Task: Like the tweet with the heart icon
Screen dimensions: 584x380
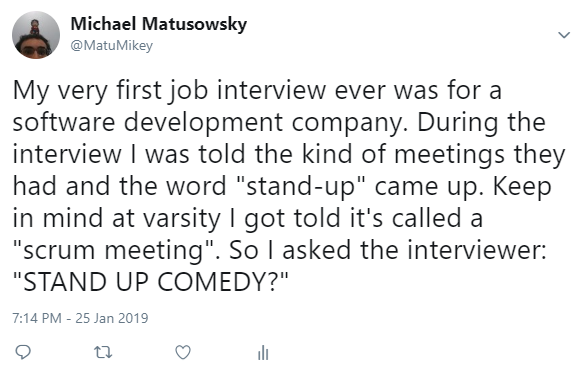Action: click(x=183, y=352)
